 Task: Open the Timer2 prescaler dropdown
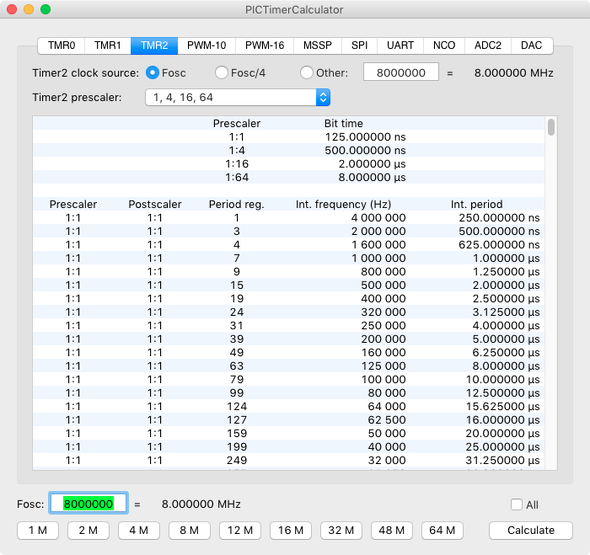coord(238,97)
